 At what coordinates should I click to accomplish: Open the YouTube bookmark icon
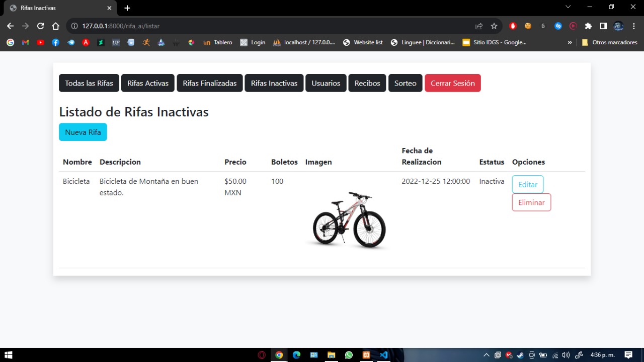pyautogui.click(x=41, y=43)
